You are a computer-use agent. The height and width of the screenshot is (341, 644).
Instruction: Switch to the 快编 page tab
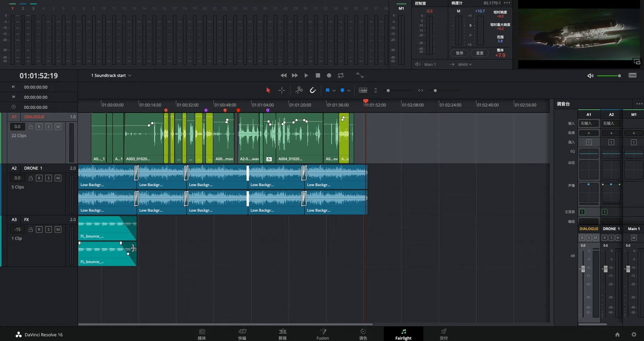coord(242,334)
